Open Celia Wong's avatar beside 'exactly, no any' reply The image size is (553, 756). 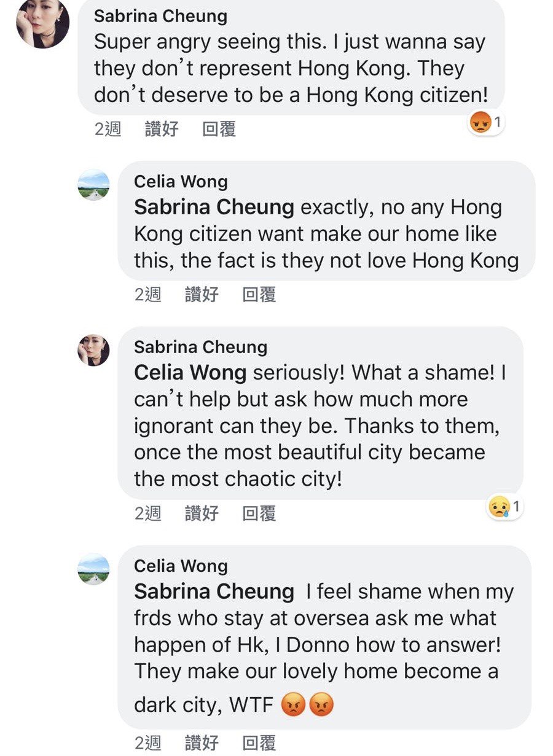[x=94, y=184]
